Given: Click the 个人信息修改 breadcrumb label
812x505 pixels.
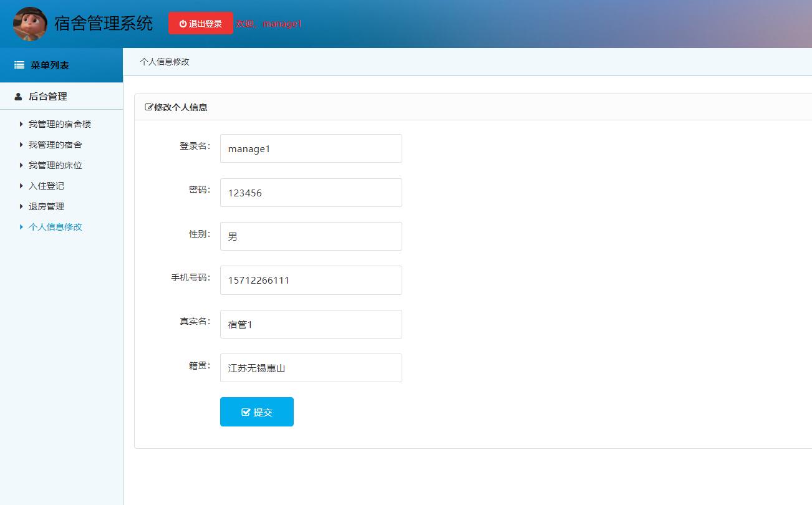Looking at the screenshot, I should [x=164, y=62].
